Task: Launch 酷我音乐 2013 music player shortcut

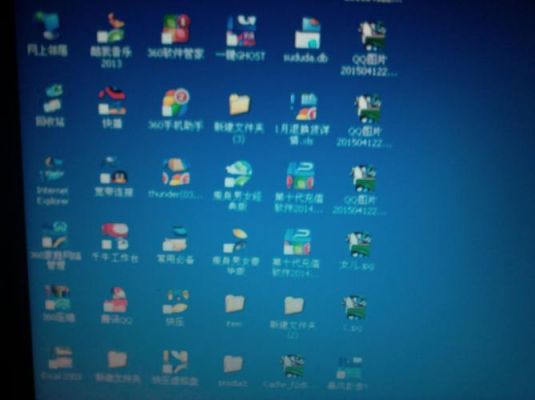Action: click(x=111, y=40)
